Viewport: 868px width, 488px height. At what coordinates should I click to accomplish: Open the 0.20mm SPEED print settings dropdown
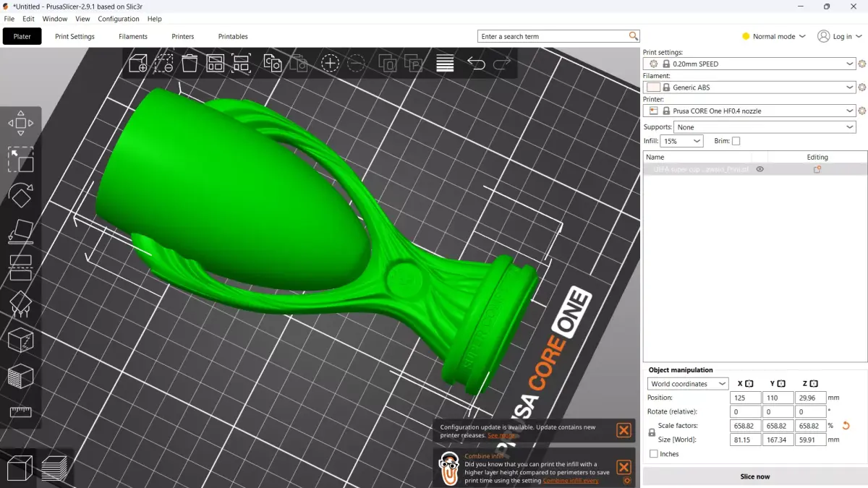pos(749,64)
